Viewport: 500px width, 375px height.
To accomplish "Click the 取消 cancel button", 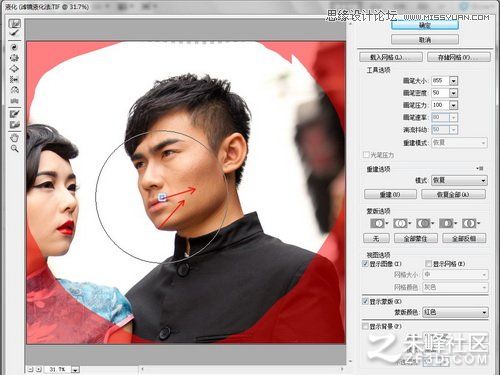I will tap(425, 40).
